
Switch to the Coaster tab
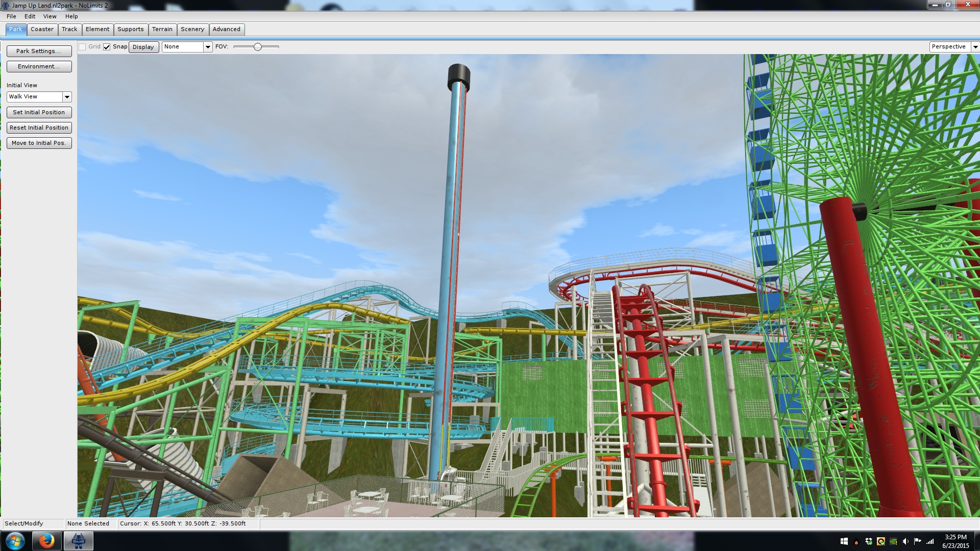[x=42, y=29]
